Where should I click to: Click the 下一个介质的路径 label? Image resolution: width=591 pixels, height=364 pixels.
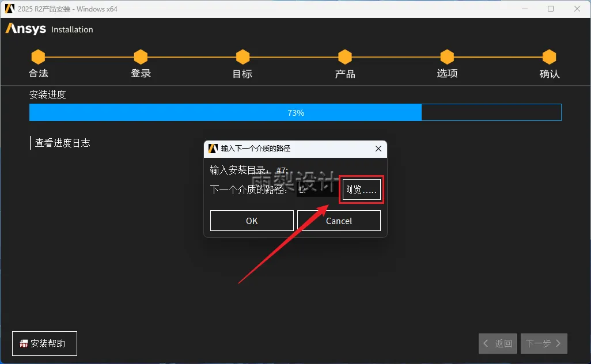pos(248,189)
